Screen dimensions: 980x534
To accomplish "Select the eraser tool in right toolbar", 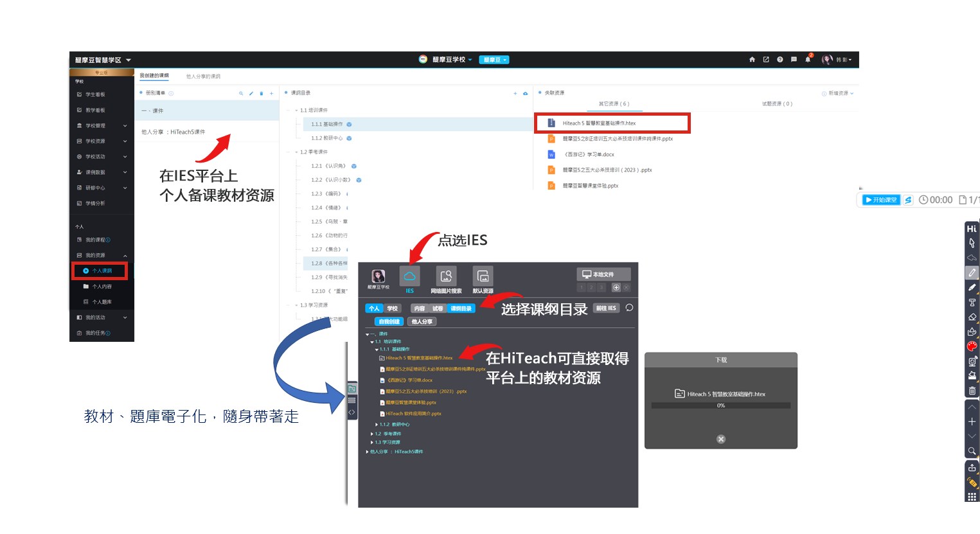I will 972,317.
